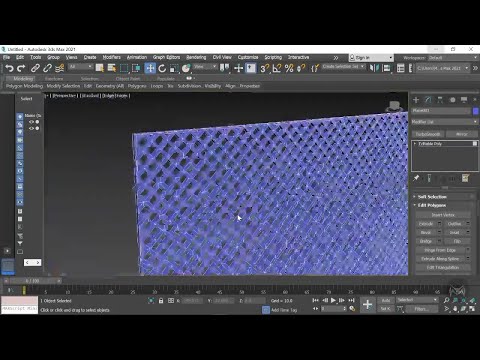The height and width of the screenshot is (360, 480).
Task: Open the Inset settings box
Action: point(468,232)
